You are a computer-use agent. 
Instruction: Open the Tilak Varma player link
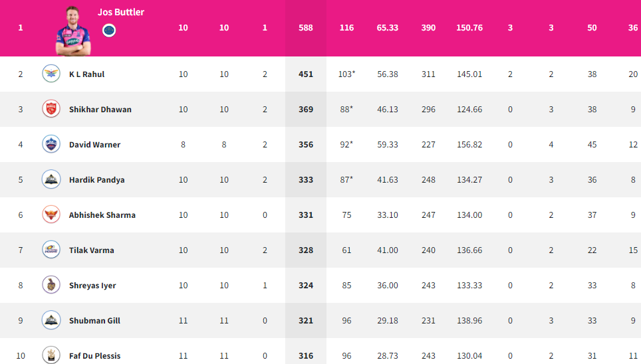(x=92, y=250)
